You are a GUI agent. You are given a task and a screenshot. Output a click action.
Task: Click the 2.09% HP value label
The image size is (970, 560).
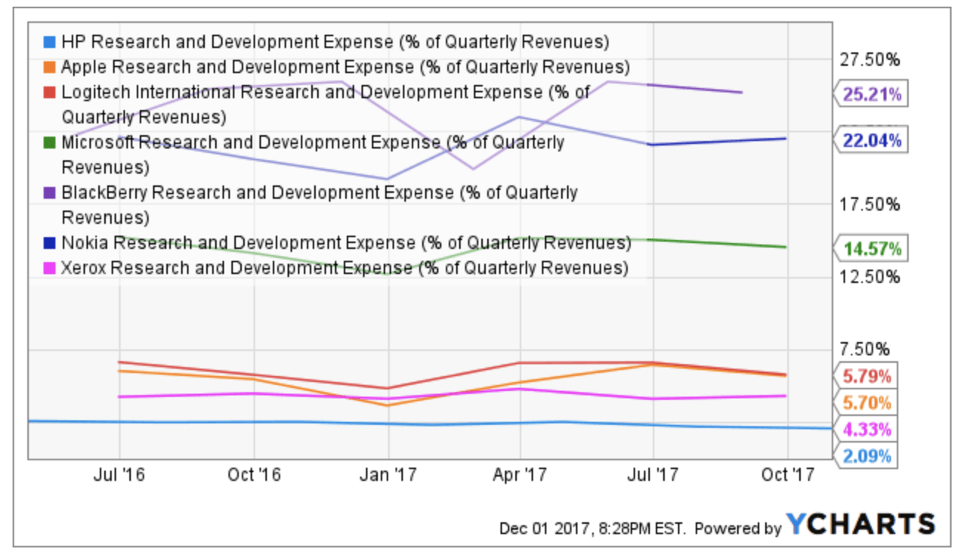(x=866, y=457)
